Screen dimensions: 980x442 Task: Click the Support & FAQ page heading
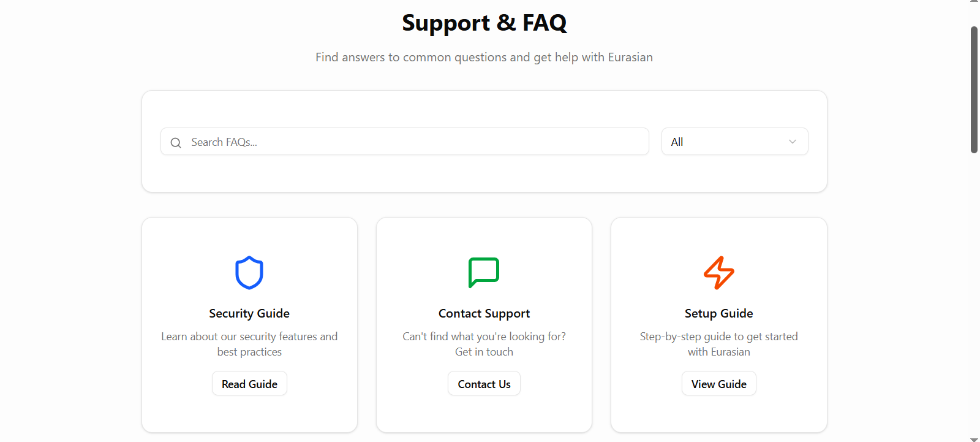tap(484, 23)
